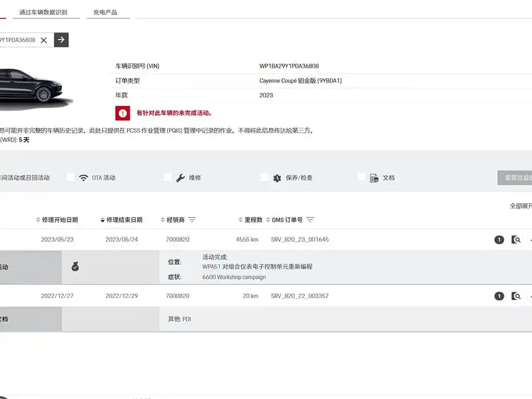Image resolution: width=532 pixels, height=399 pixels.
Task: Click the WPA51 campaign description text
Action: point(257,267)
